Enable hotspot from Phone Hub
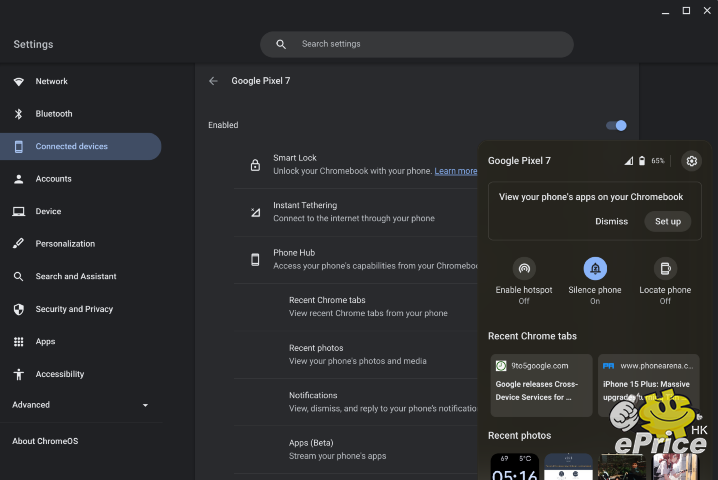Image resolution: width=718 pixels, height=480 pixels. 524,268
